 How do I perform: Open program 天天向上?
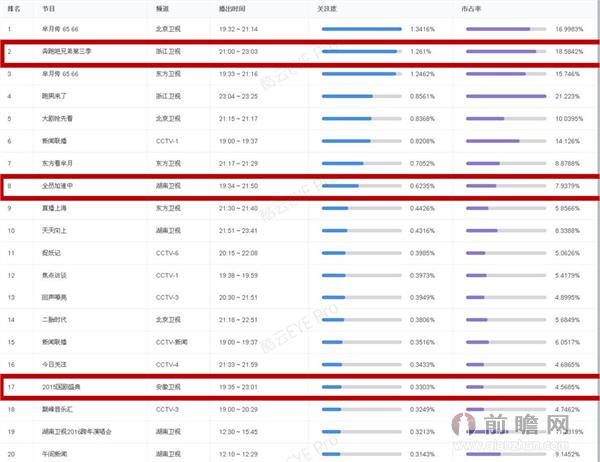pos(54,231)
